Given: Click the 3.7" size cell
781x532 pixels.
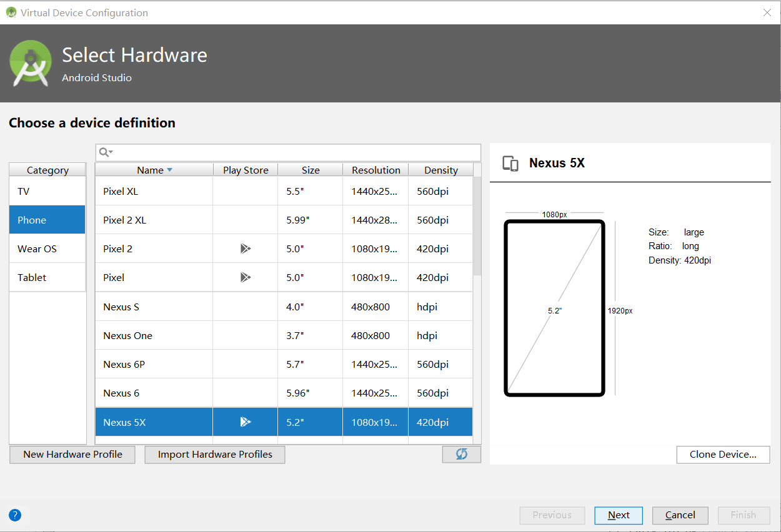Looking at the screenshot, I should tap(311, 335).
